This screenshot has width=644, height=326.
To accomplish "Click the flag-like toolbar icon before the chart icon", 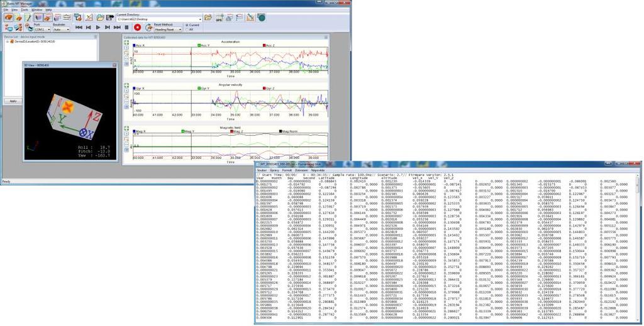I will click(240, 18).
